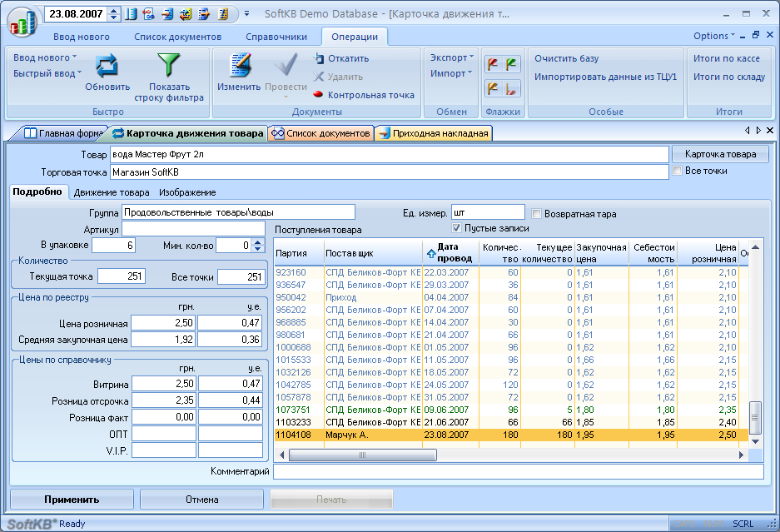780x532 pixels.
Task: Click the table scrollbar up arrow
Action: (x=755, y=246)
